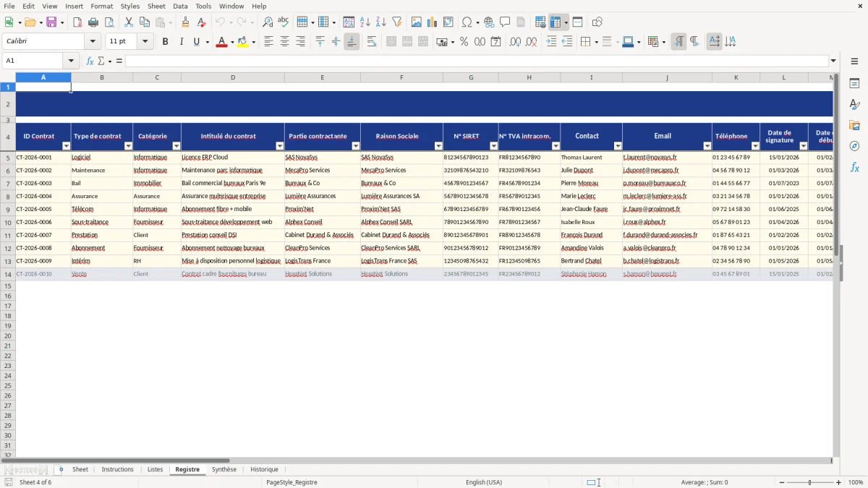Open the Data menu
This screenshot has height=488, width=868.
point(180,6)
